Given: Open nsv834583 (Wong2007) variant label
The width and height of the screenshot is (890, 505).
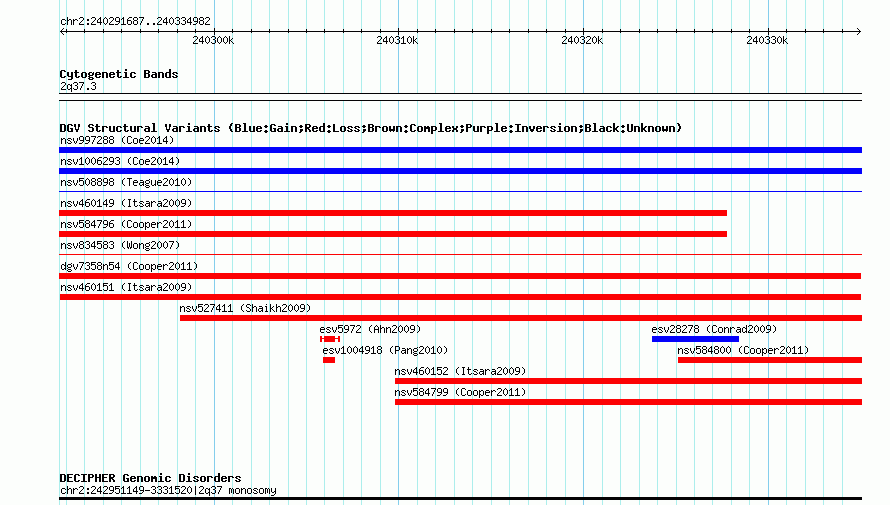Looking at the screenshot, I should click(120, 245).
